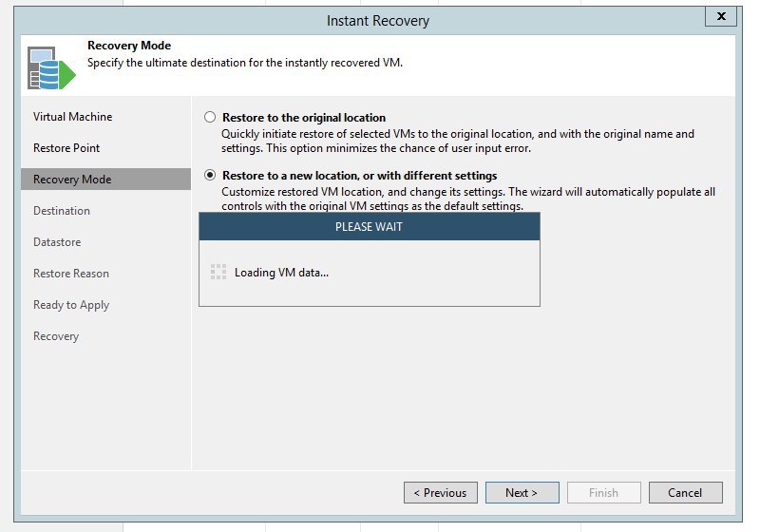This screenshot has height=532, width=760.
Task: Click the disabled Finish button
Action: click(604, 493)
